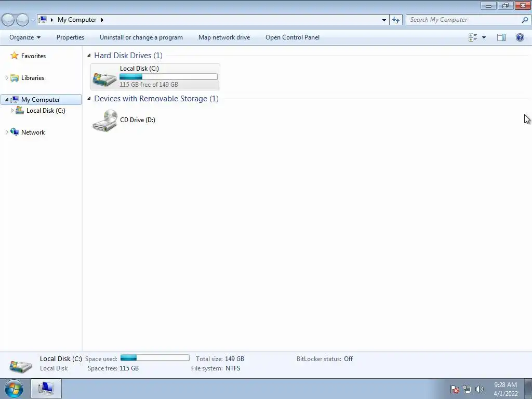Collapse Devices with Removable Storage group
Viewport: 532px width, 399px height.
click(89, 98)
